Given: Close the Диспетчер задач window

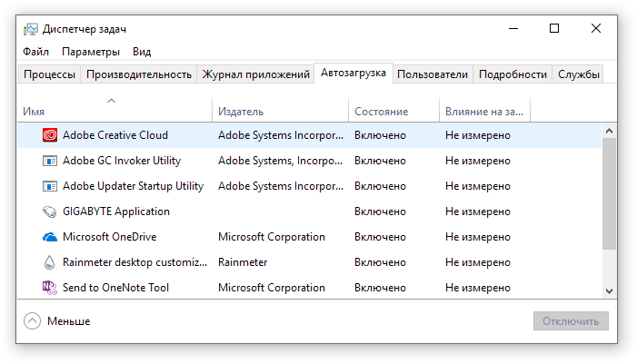Looking at the screenshot, I should click(596, 28).
